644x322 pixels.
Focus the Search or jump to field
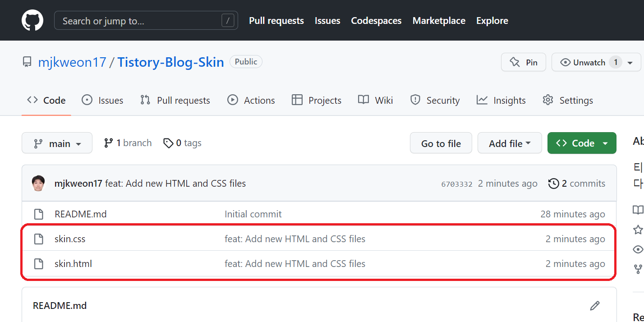[146, 20]
